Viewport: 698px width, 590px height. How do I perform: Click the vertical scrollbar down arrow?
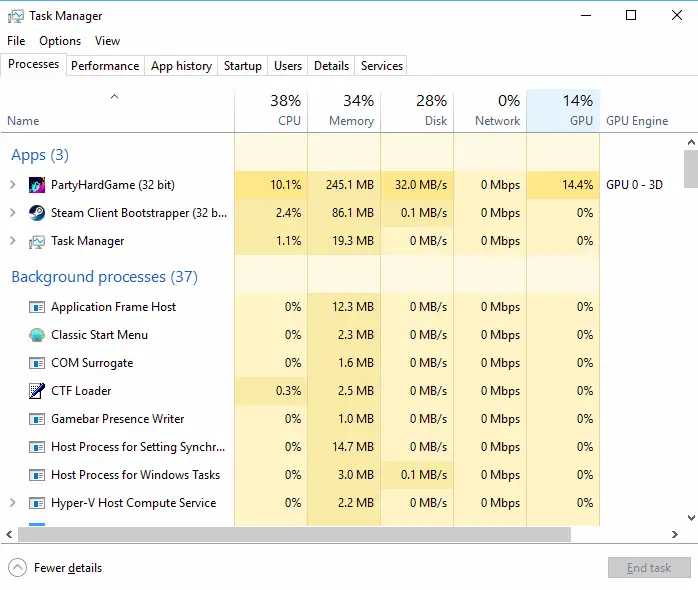[x=690, y=517]
